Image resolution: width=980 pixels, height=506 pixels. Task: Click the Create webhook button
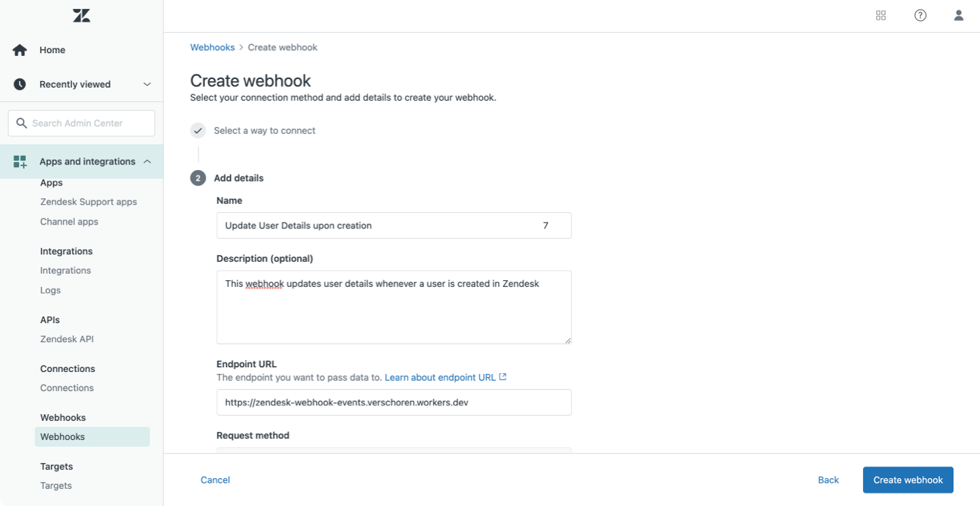tap(908, 480)
